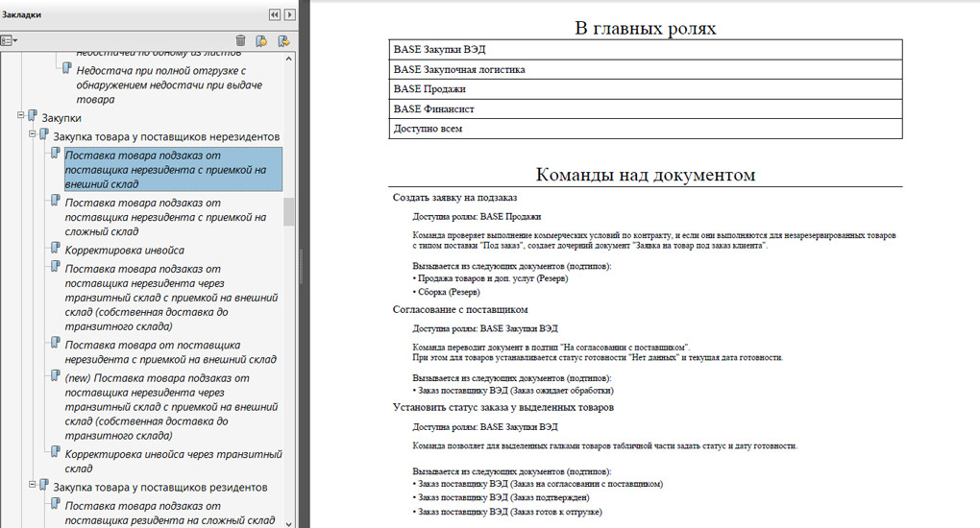The width and height of the screenshot is (980, 528).
Task: Collapse Закупка товара у поставщиков нерезидентов node
Action: pos(32,133)
